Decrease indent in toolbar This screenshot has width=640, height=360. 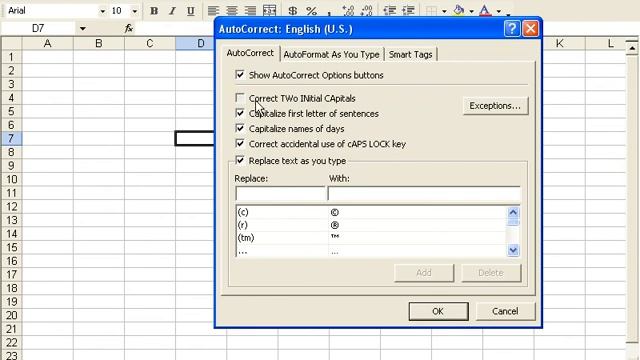[389, 11]
